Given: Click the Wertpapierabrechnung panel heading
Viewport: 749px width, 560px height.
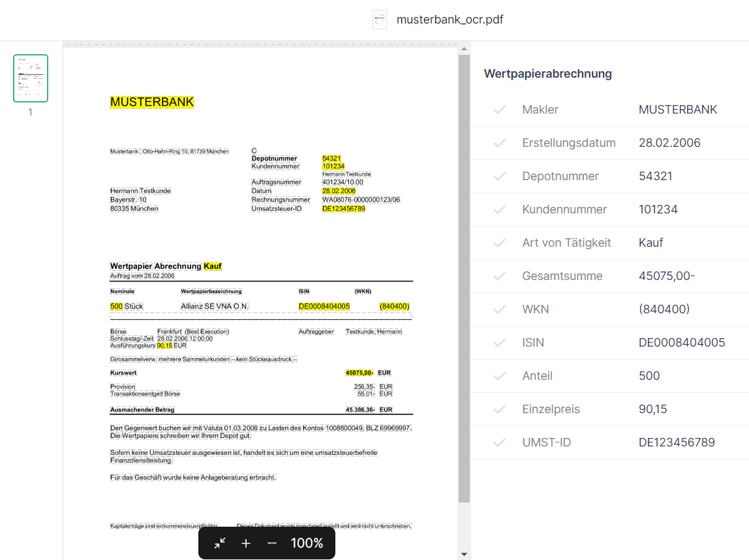Looking at the screenshot, I should tap(548, 74).
